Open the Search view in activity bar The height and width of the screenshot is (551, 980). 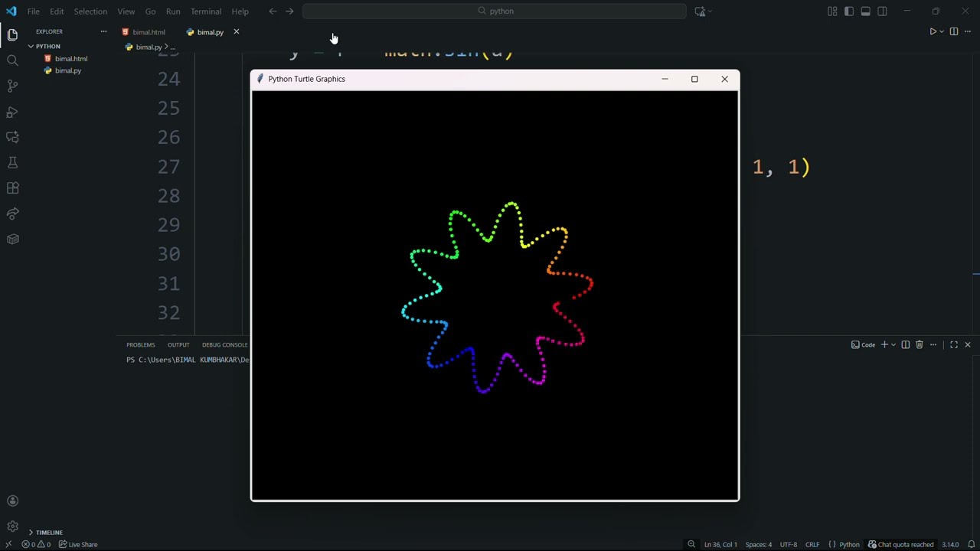tap(12, 60)
